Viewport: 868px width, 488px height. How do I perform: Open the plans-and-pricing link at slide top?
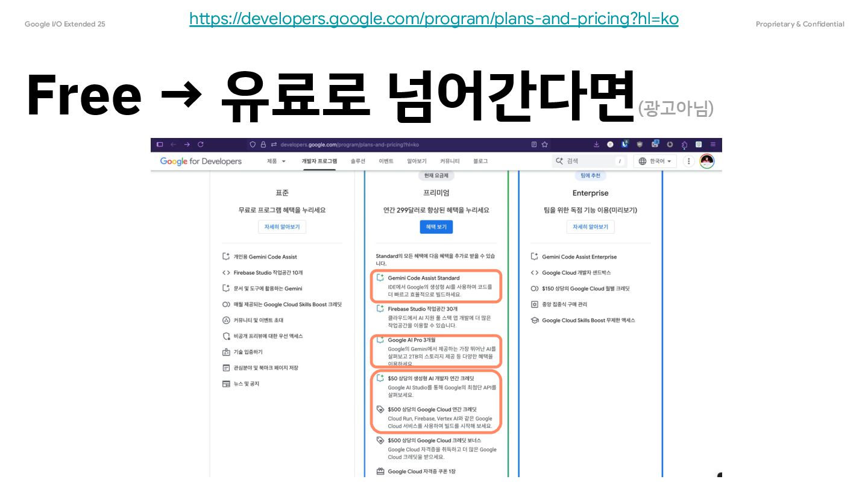pos(434,19)
